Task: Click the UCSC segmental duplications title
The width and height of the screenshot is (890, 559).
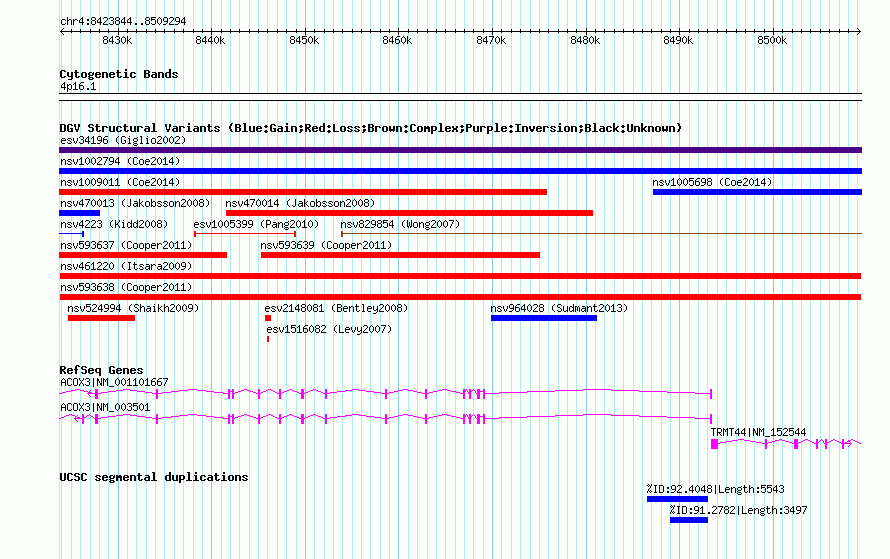Action: click(154, 477)
